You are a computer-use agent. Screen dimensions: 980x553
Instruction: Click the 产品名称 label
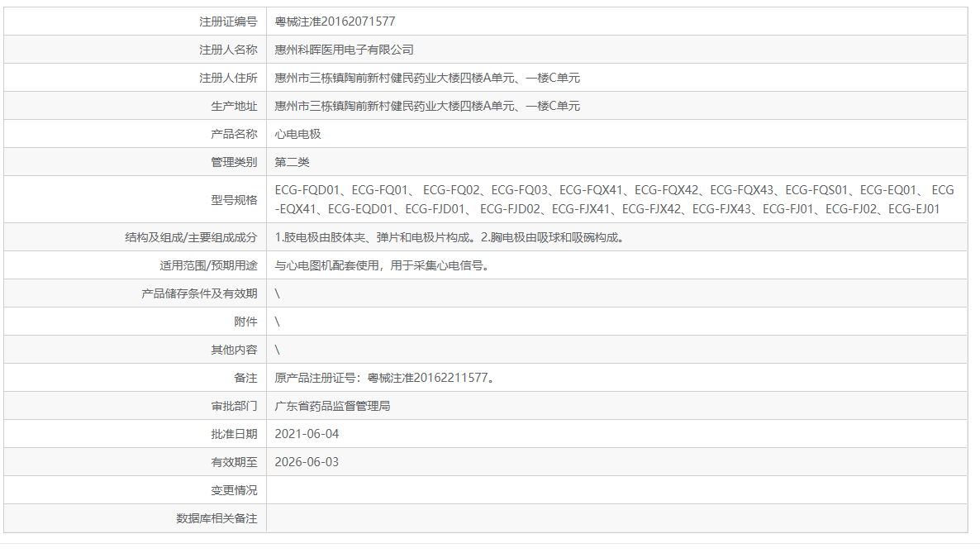pos(234,134)
